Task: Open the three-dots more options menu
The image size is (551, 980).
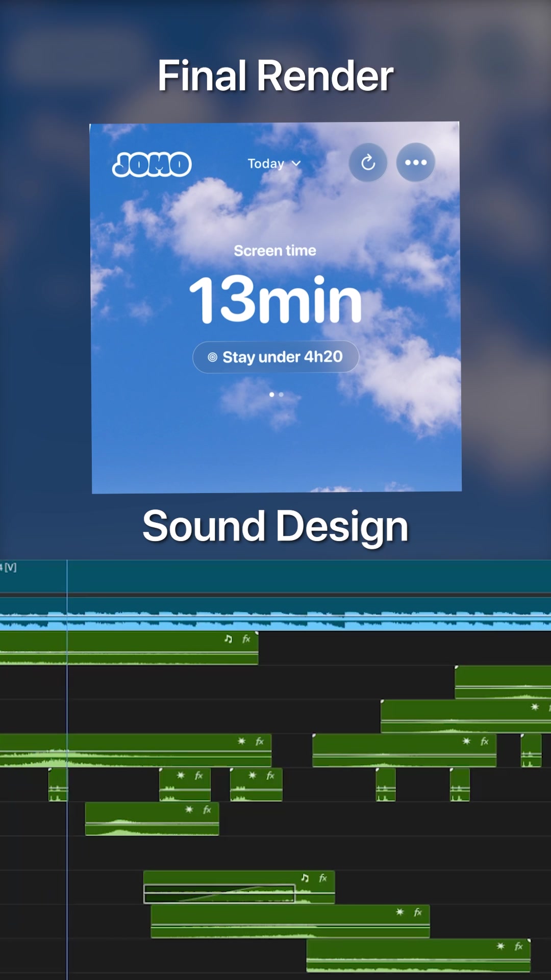Action: [416, 162]
